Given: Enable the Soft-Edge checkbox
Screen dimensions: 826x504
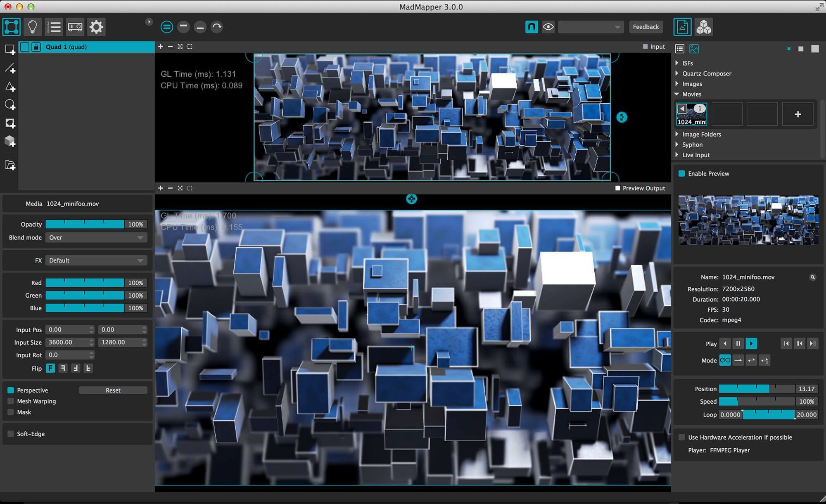Looking at the screenshot, I should click(11, 434).
